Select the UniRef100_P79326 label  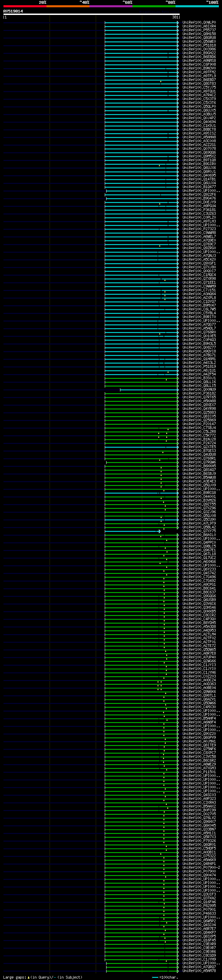(199, 841)
